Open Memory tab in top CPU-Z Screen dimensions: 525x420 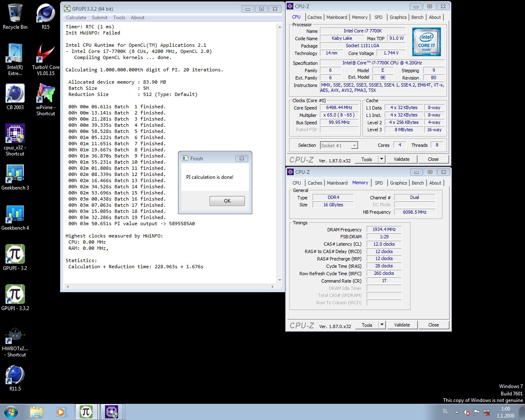tap(360, 17)
